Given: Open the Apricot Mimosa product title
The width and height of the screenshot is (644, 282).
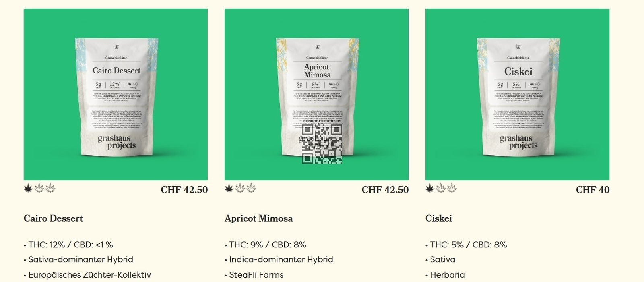Looking at the screenshot, I should tap(259, 218).
